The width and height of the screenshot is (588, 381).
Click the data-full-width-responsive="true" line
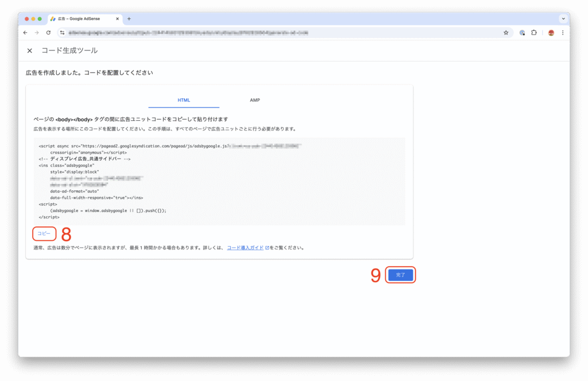click(96, 198)
